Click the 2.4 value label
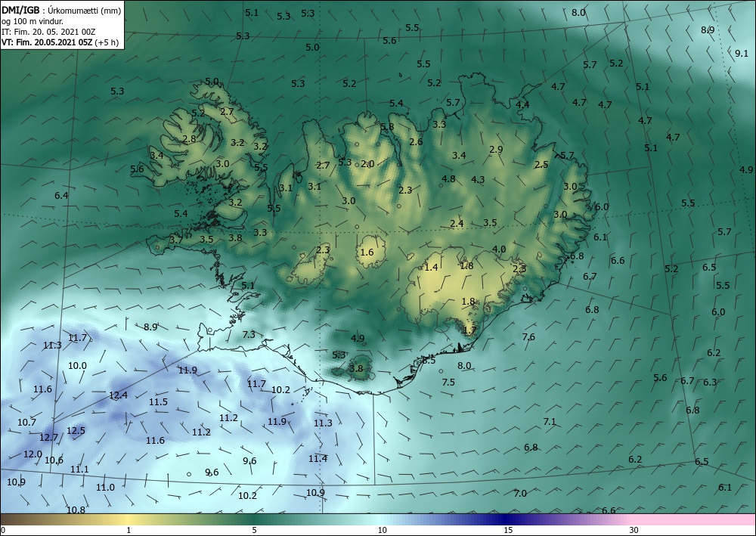Screen dimensions: 756x536 click(457, 223)
